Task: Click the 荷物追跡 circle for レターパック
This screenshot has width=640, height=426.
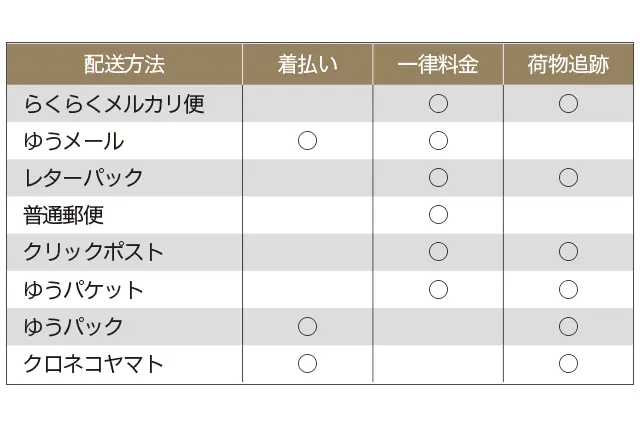Action: click(x=568, y=178)
